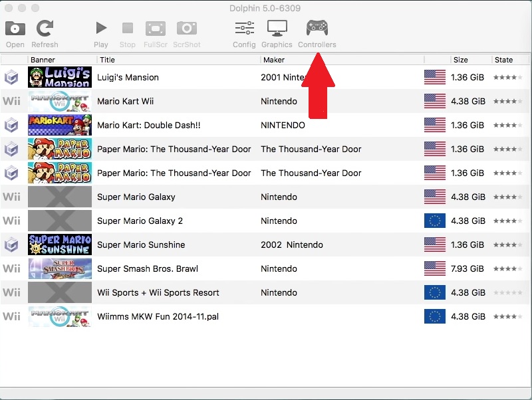The height and width of the screenshot is (400, 532).
Task: Select the Luigi's Mansion banner thumbnail
Action: point(60,77)
